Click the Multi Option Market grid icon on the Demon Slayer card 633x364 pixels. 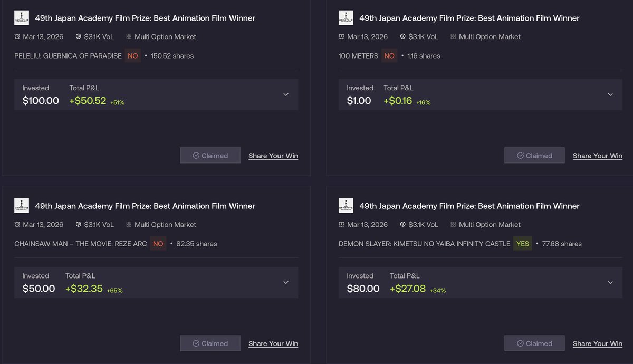pos(453,224)
